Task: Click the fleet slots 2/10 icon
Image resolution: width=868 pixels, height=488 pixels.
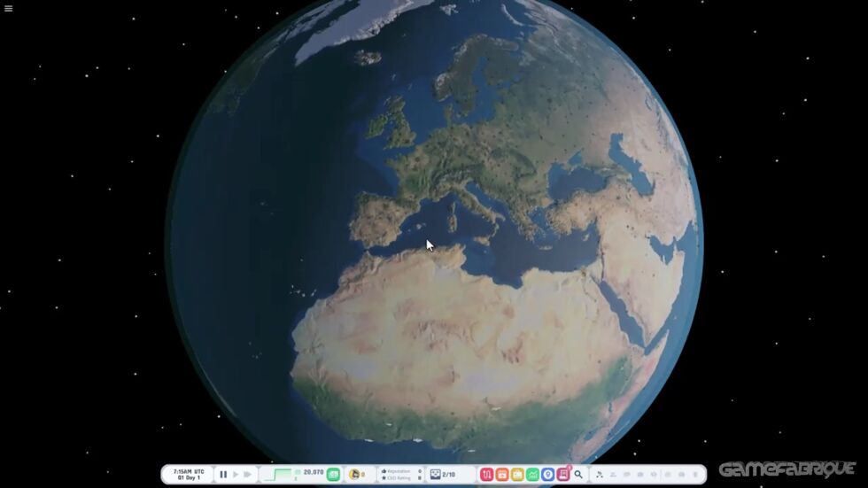Action: [x=436, y=475]
